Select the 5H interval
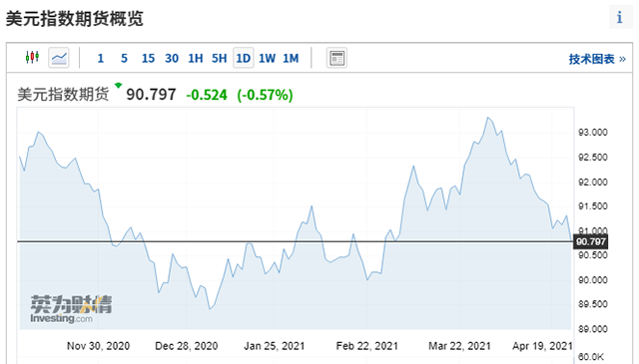Viewport: 639px width, 364px height. pos(219,59)
